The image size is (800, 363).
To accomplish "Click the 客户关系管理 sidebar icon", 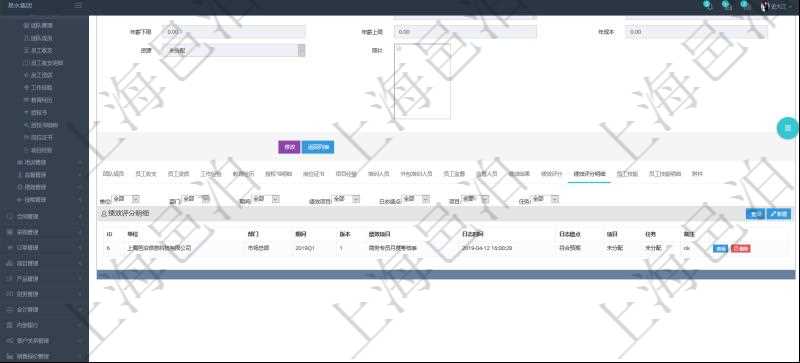I will coord(10,341).
